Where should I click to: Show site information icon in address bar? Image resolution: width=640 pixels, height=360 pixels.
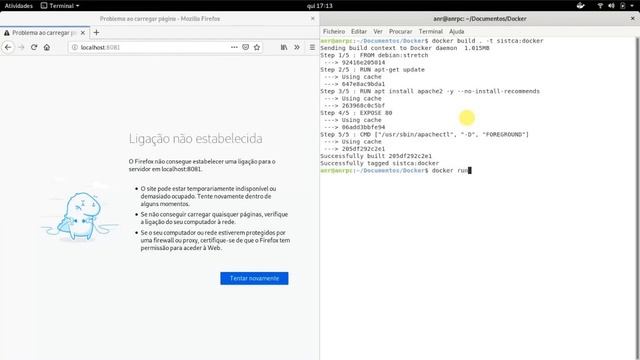75,47
